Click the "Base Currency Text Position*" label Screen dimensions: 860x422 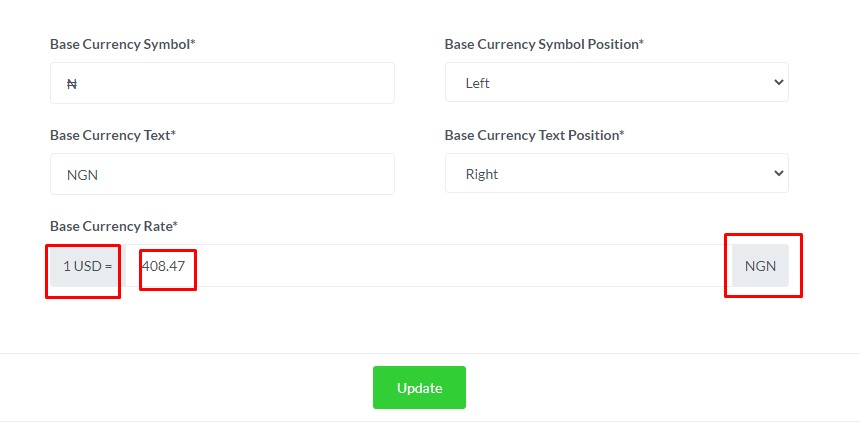(534, 135)
